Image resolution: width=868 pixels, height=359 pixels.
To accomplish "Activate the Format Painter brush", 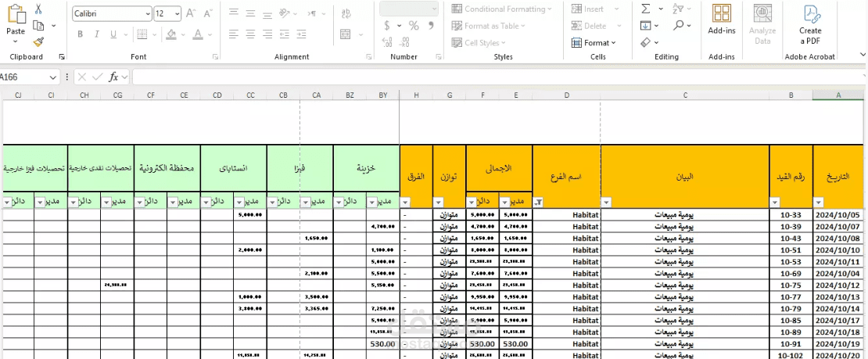I will (38, 41).
